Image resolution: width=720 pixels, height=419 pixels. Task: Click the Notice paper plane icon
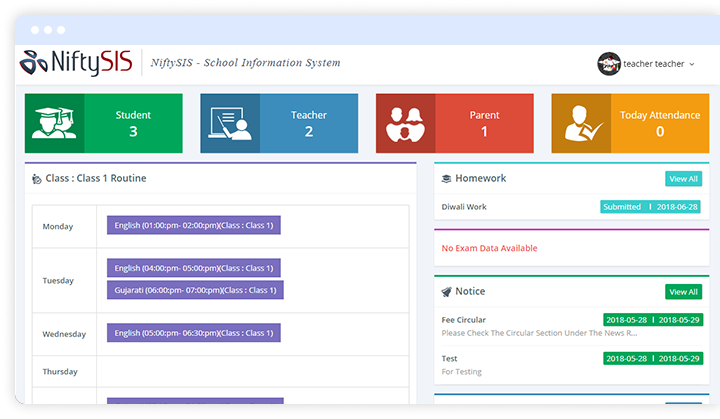[446, 292]
